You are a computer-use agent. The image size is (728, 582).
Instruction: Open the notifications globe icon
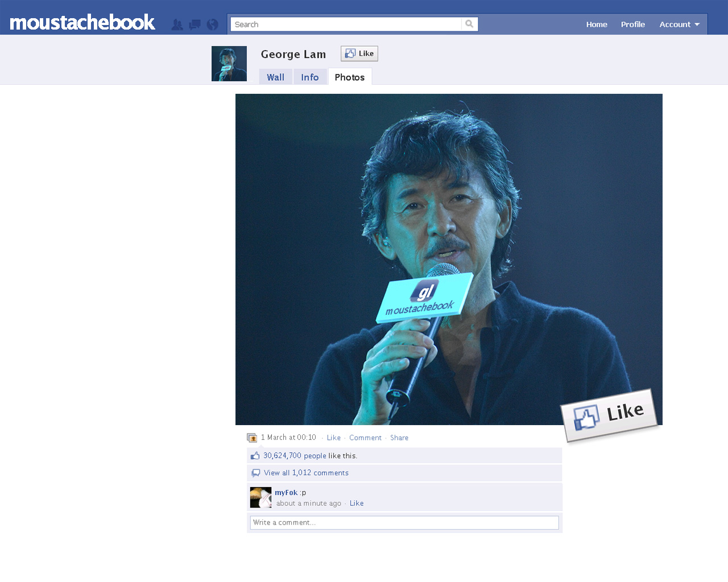[213, 24]
